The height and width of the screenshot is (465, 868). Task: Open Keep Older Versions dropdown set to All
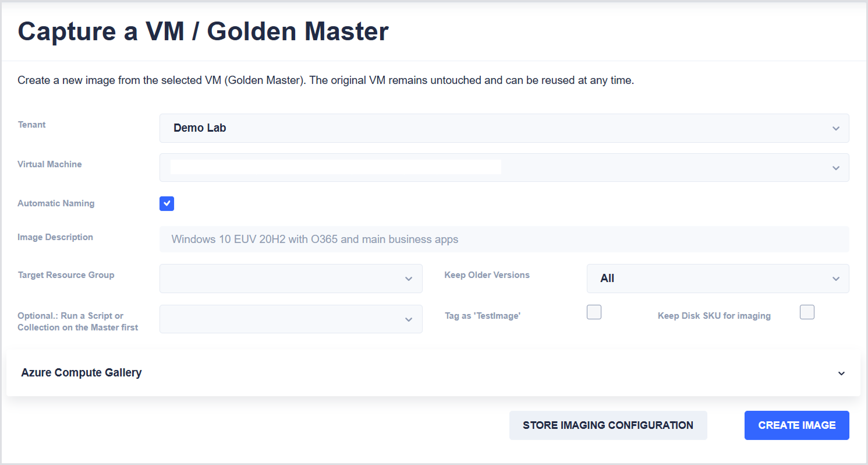pos(718,279)
